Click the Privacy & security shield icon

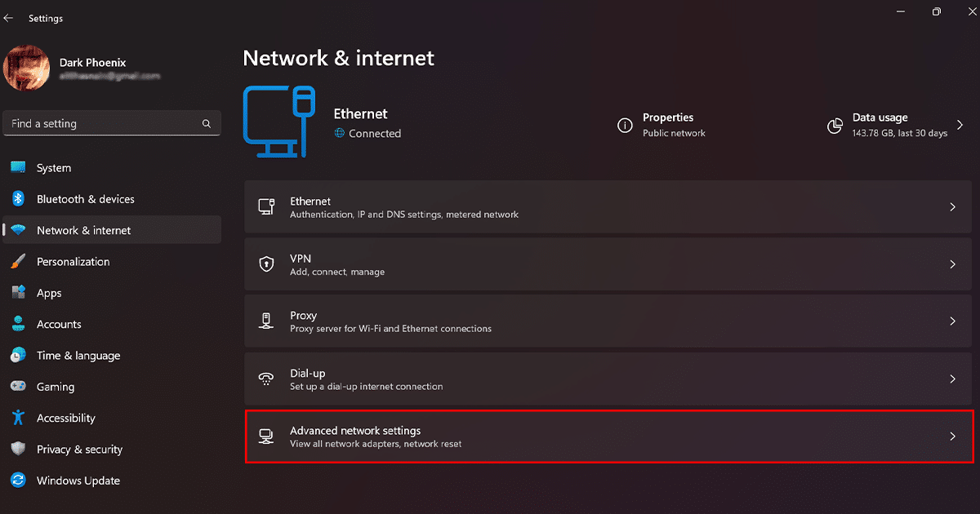click(x=19, y=450)
